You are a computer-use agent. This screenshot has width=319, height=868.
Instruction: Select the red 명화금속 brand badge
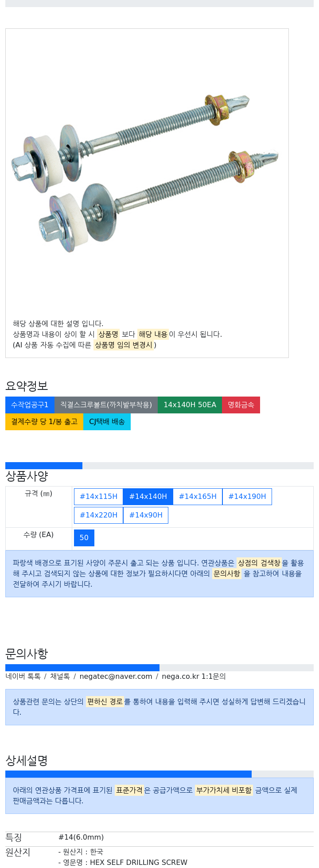(241, 405)
